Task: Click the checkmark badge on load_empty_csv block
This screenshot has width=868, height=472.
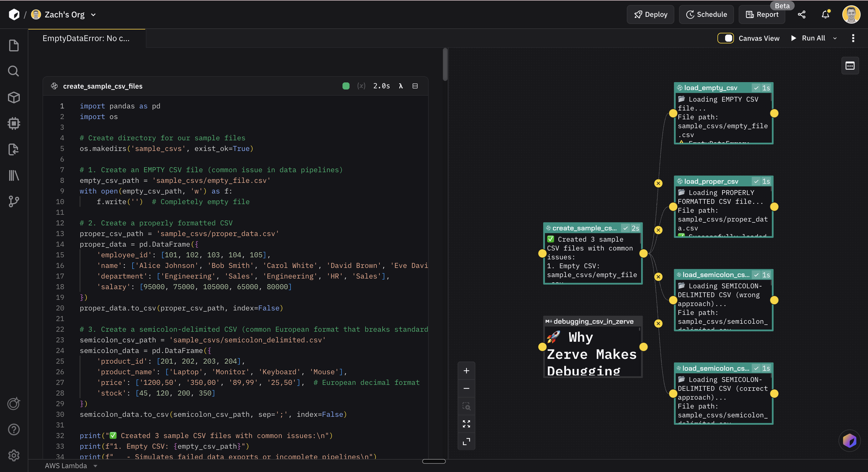Action: click(756, 87)
